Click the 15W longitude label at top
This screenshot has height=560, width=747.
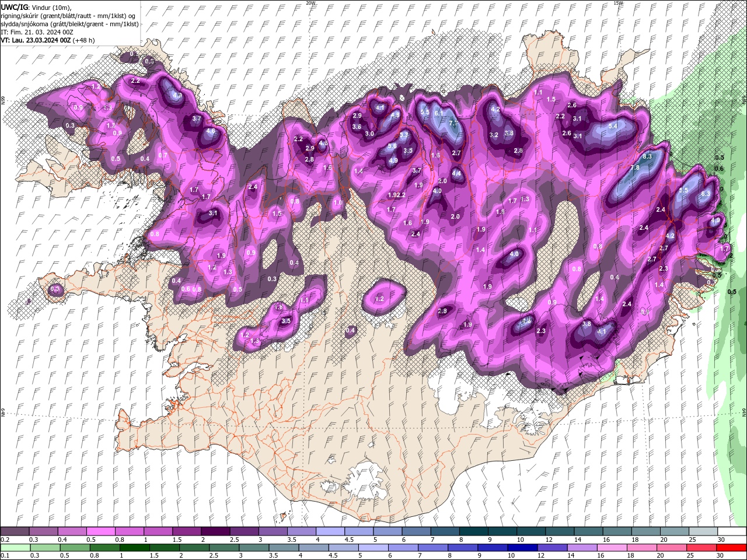pyautogui.click(x=617, y=3)
